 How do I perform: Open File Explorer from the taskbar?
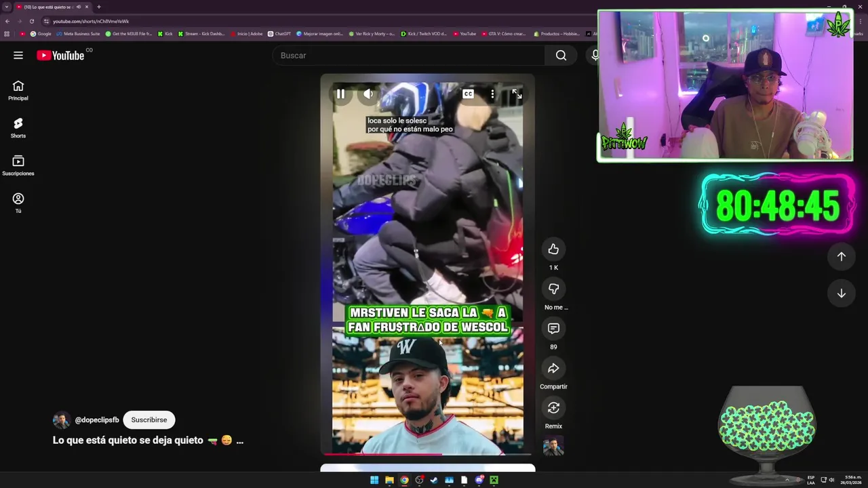tap(389, 480)
